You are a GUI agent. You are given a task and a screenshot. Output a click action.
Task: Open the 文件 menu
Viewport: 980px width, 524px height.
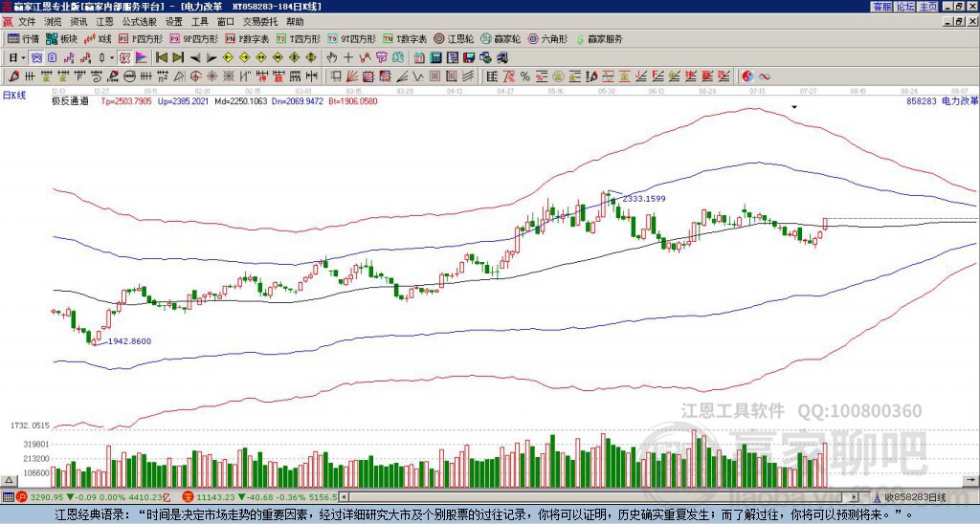(27, 22)
